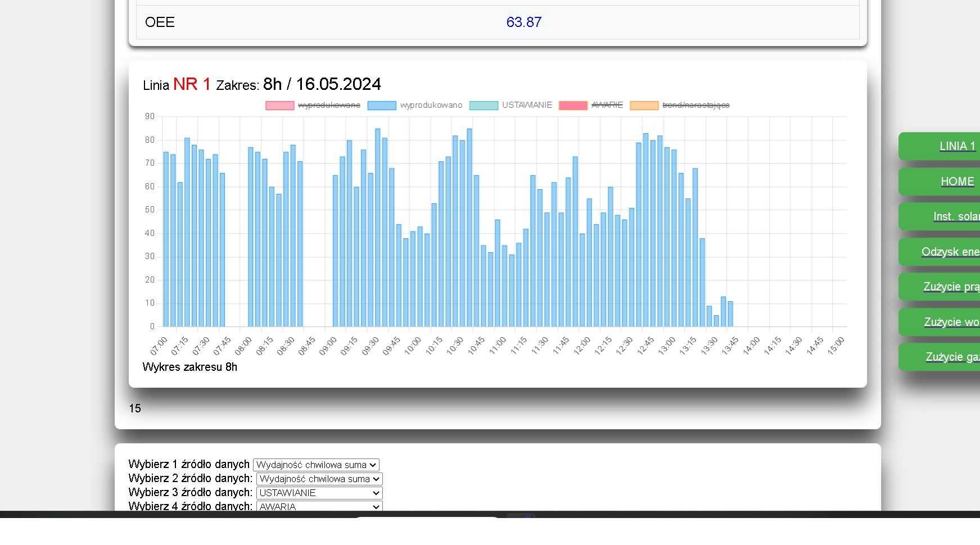Click the Wykres zakresu 8h caption

pyautogui.click(x=190, y=367)
